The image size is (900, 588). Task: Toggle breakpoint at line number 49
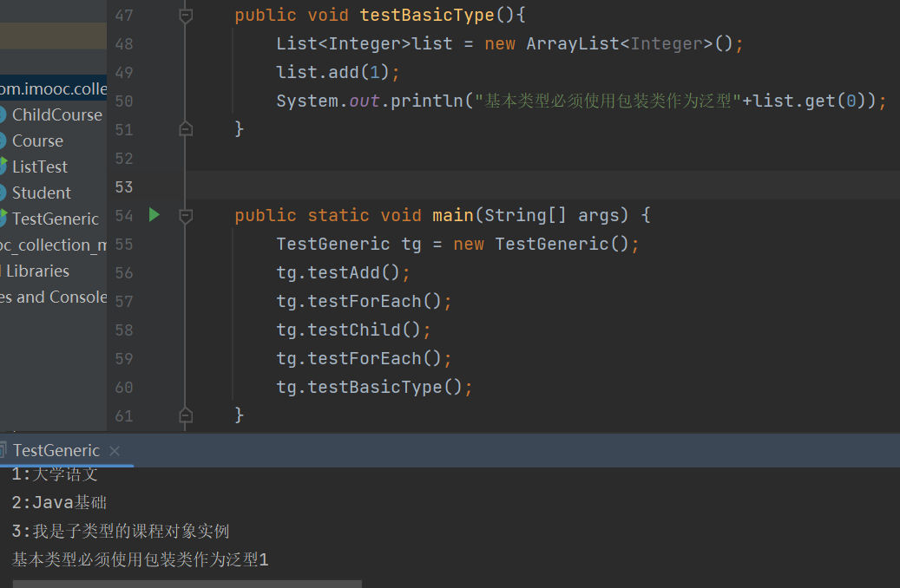point(123,73)
